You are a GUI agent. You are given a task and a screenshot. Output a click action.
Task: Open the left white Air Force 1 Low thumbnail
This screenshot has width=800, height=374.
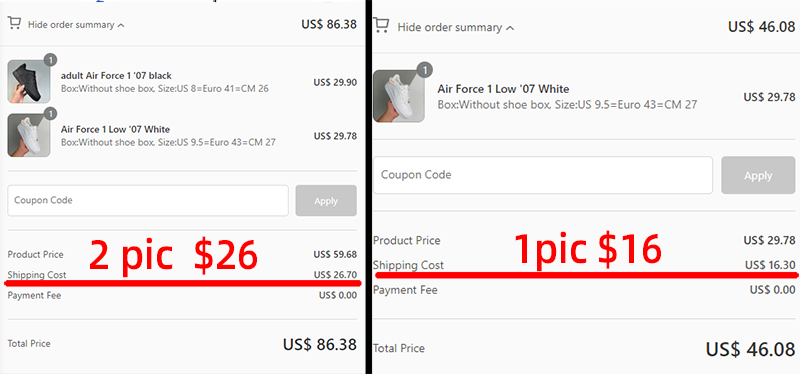(29, 135)
